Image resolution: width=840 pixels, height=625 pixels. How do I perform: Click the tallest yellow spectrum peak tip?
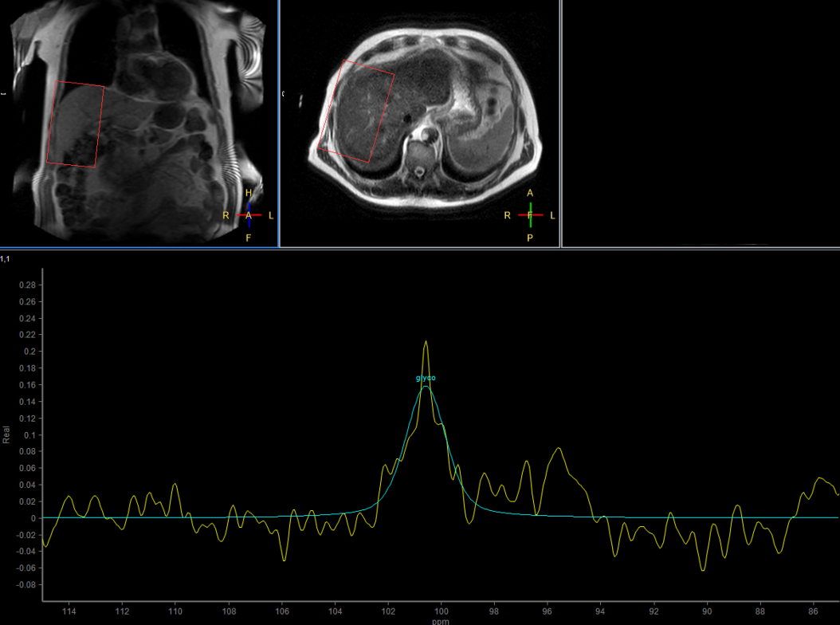(x=426, y=342)
